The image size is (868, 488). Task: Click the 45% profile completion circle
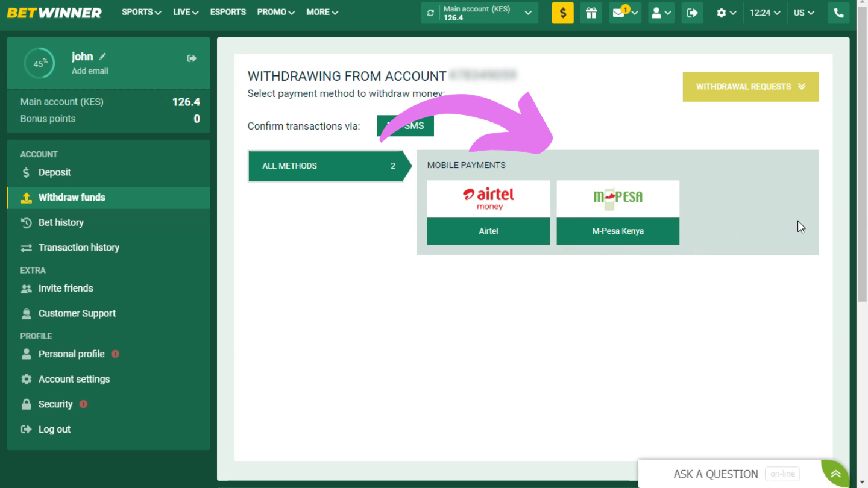tap(39, 63)
